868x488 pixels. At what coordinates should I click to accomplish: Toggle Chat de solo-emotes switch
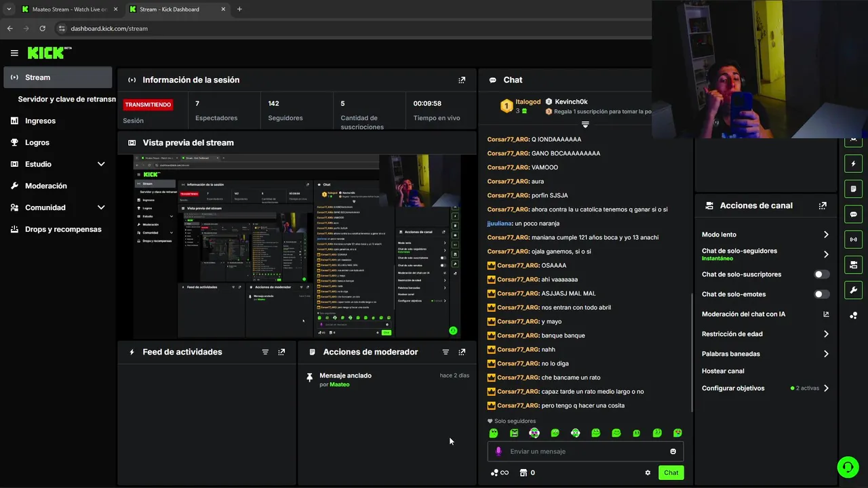(821, 294)
